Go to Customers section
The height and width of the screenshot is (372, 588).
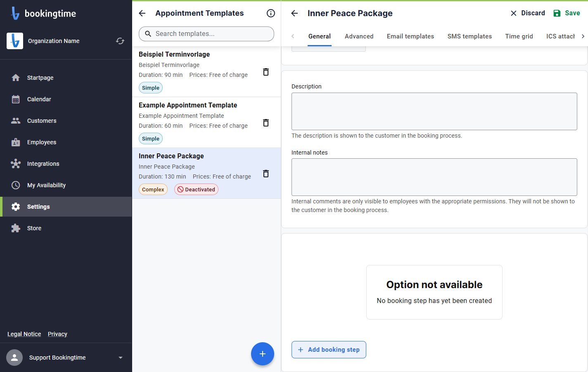point(66,121)
